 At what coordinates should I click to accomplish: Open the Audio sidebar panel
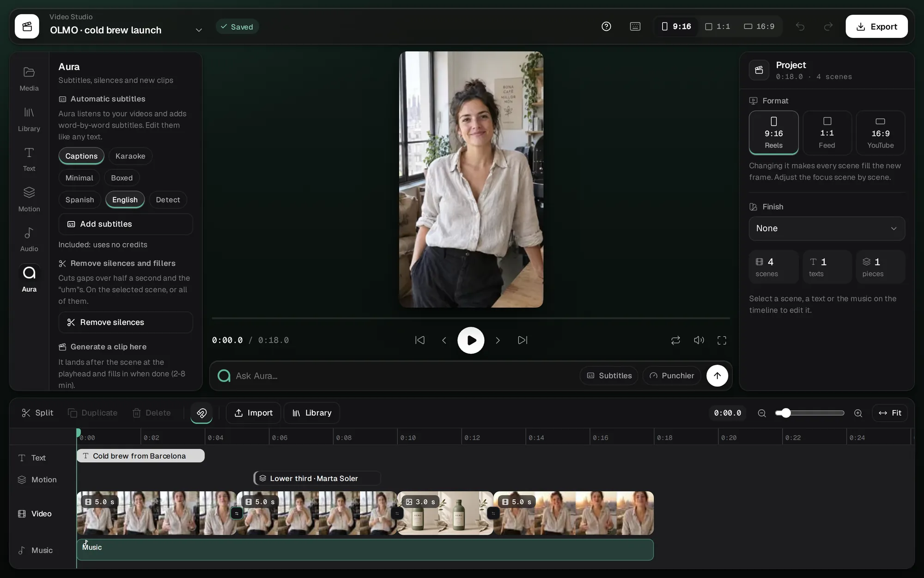(29, 240)
